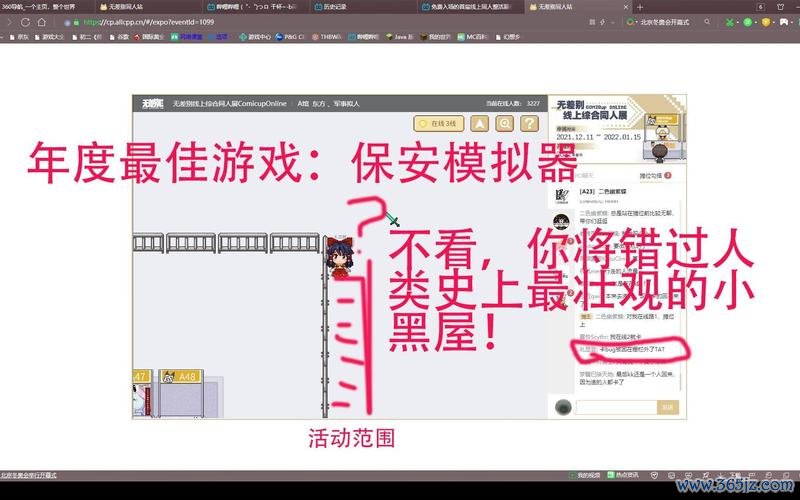Click the round user avatar beside chat input

[563, 407]
